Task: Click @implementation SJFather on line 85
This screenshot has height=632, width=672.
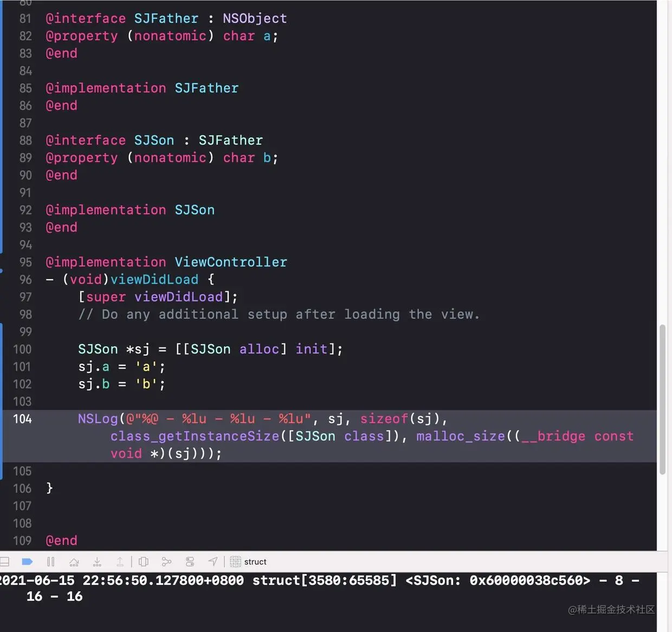Action: click(x=142, y=88)
